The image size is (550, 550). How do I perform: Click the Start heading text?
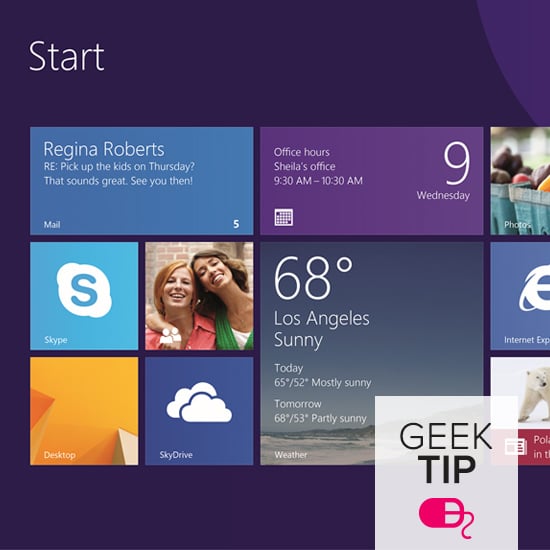click(x=66, y=56)
